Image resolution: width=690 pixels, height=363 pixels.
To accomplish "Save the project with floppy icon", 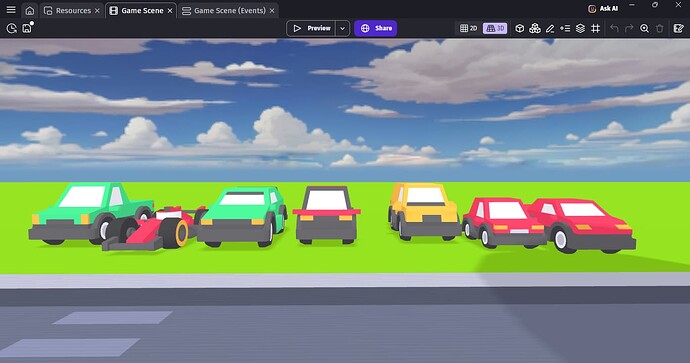I will pyautogui.click(x=27, y=28).
